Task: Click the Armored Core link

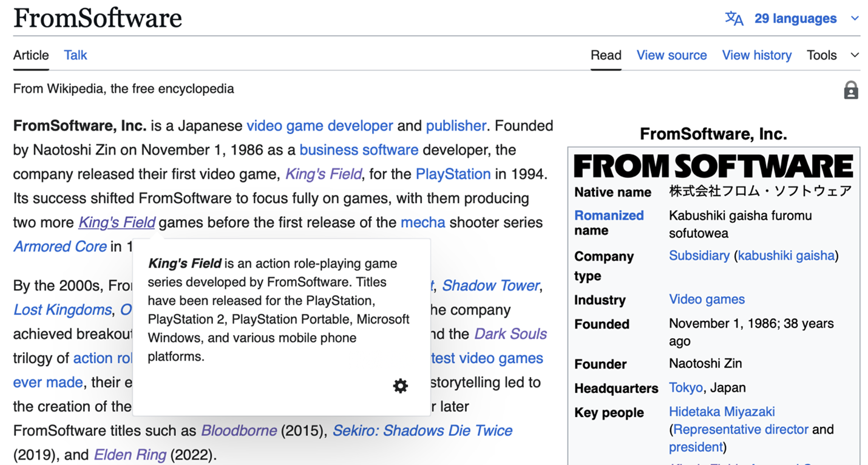Action: (x=59, y=246)
